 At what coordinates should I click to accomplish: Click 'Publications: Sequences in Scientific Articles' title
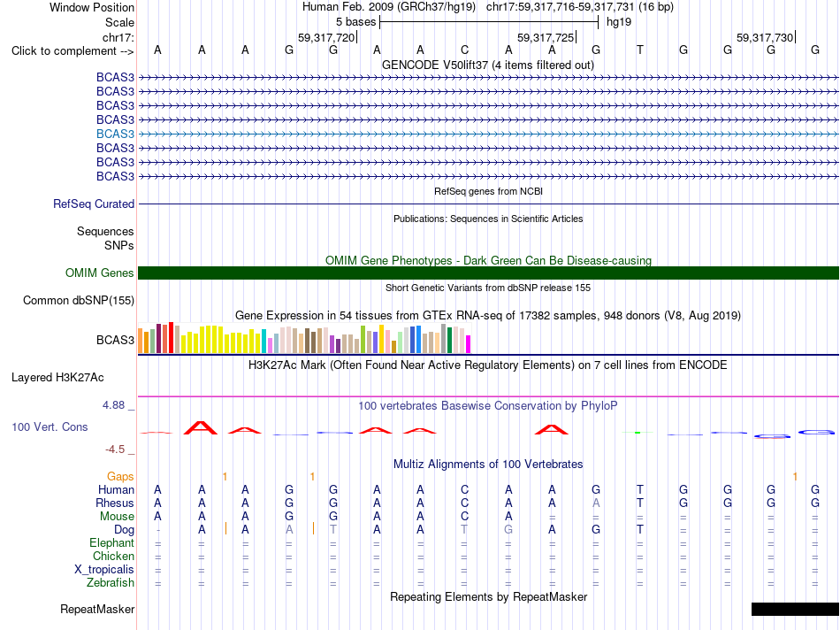pos(488,219)
